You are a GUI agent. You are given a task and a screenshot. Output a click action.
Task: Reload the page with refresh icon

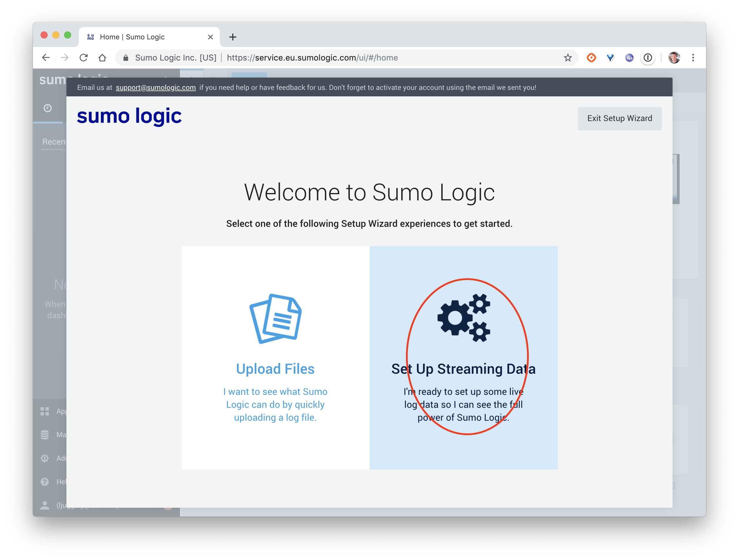click(x=83, y=58)
